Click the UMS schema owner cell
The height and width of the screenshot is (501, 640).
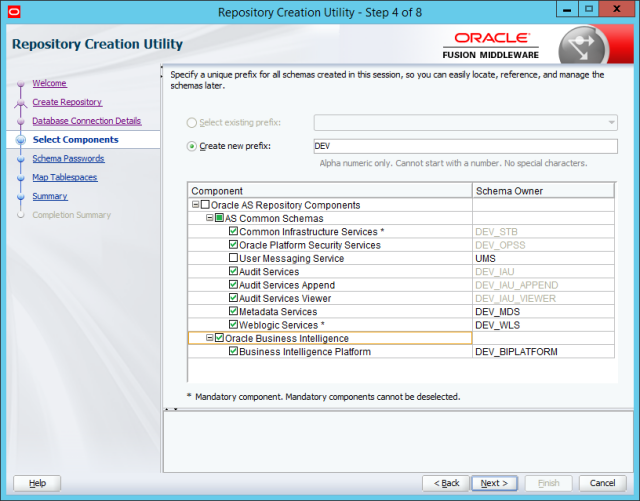[x=543, y=258]
